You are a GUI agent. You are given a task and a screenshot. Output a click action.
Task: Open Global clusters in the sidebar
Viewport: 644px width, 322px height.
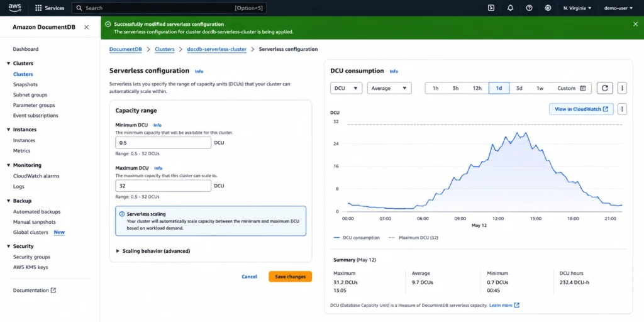coord(30,232)
